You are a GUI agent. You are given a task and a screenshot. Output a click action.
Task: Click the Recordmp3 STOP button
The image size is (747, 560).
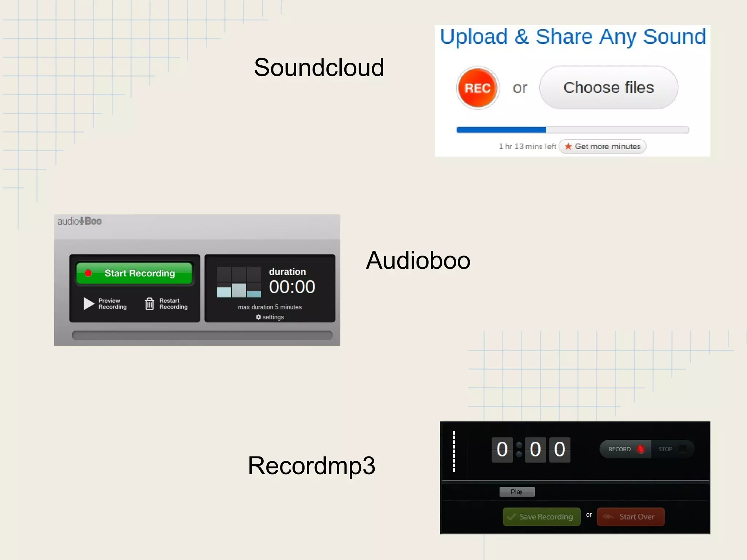(672, 449)
